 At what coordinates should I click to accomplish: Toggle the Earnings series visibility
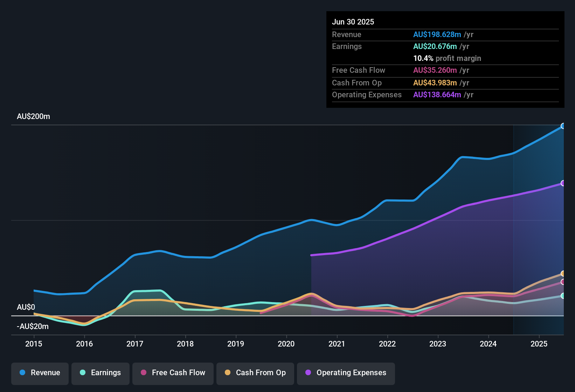point(101,373)
